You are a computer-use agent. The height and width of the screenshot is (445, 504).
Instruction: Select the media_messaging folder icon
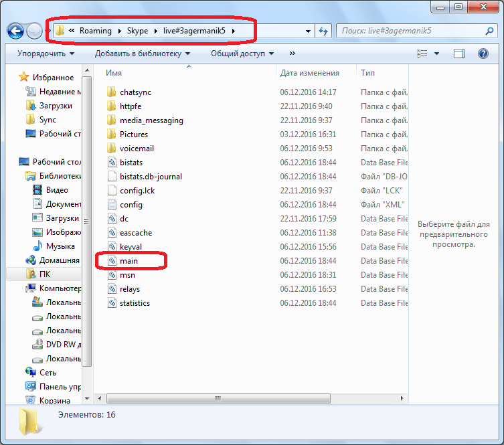point(112,120)
